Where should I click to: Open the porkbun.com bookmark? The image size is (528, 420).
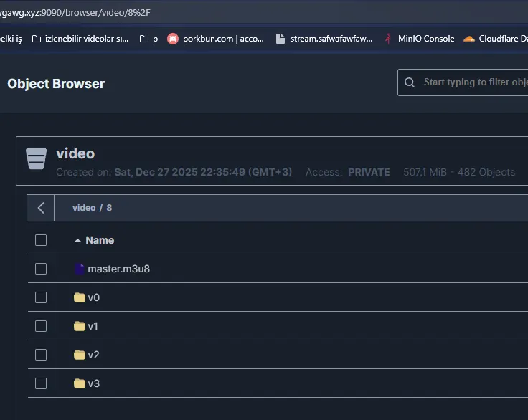click(215, 39)
